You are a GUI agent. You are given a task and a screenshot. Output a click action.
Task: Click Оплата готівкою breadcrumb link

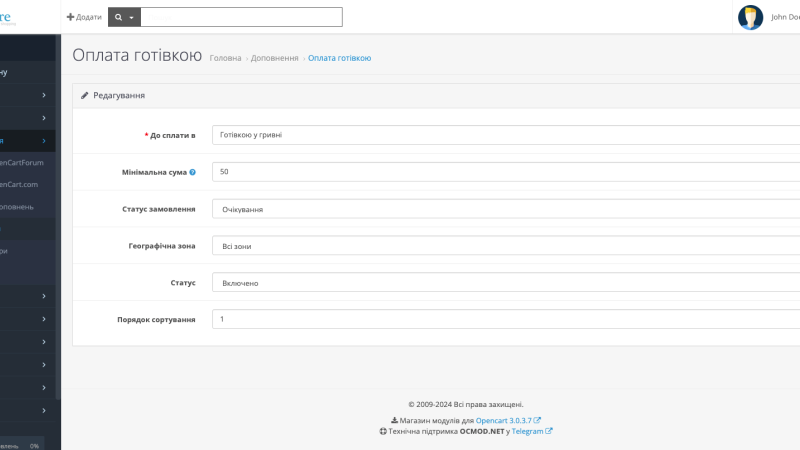339,58
